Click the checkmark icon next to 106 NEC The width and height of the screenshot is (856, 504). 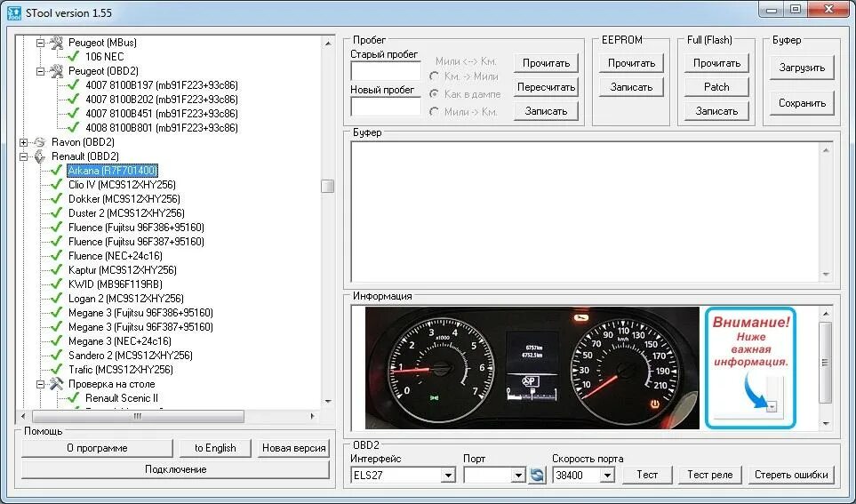coord(73,56)
